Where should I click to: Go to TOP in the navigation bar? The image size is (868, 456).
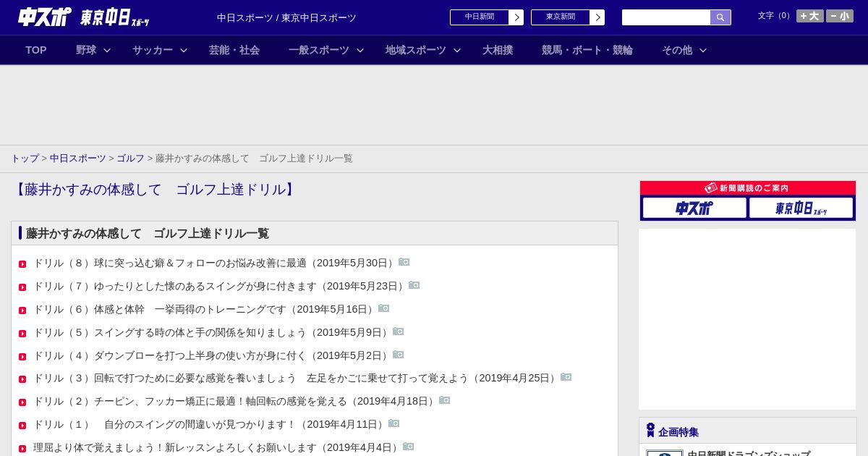(x=36, y=50)
